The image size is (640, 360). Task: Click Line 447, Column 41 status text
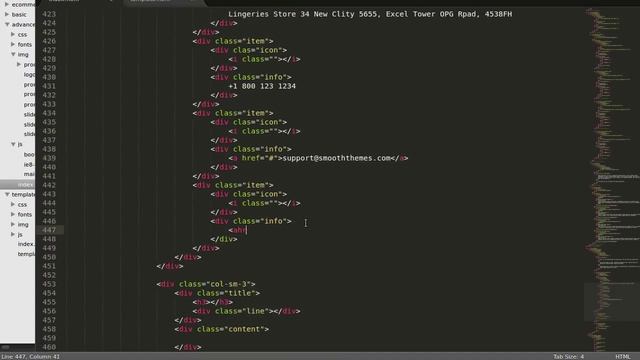[x=31, y=356]
